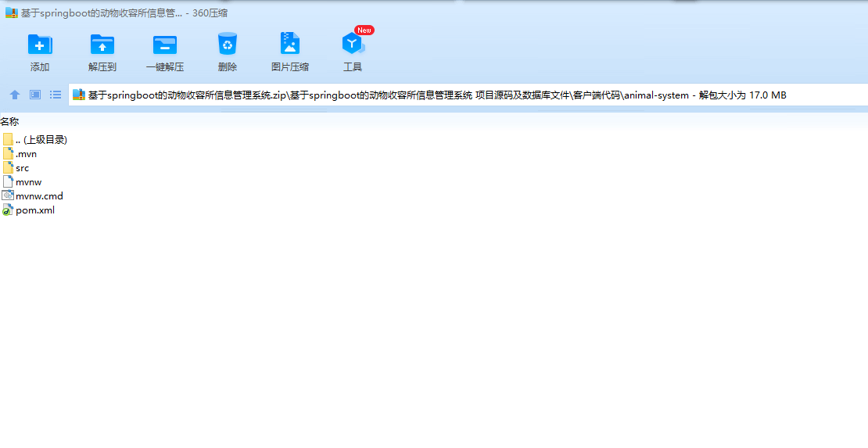Image resolution: width=868 pixels, height=448 pixels.
Task: Click the Delete (删除) trash icon
Action: [228, 44]
